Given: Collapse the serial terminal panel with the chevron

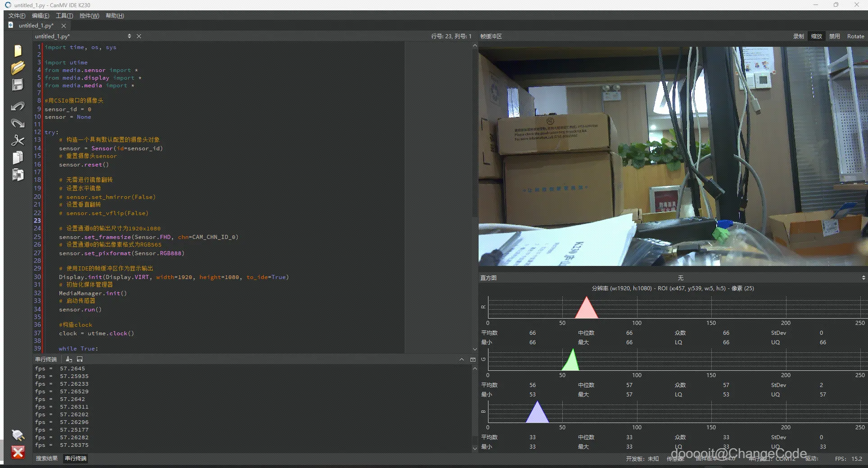Looking at the screenshot, I should 461,359.
